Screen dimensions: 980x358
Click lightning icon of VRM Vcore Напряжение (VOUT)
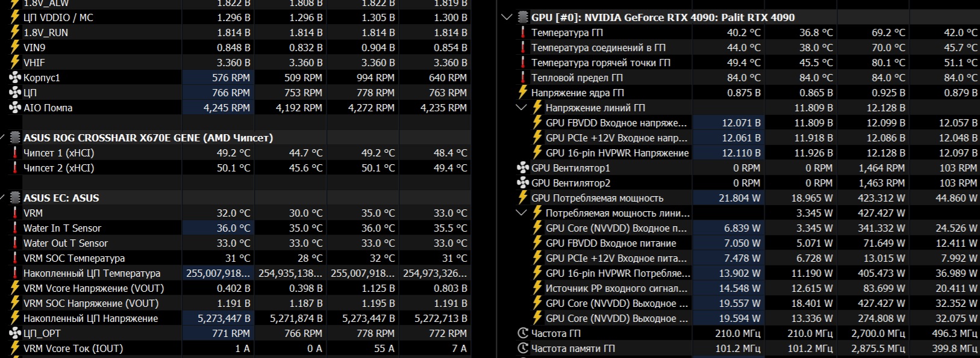click(x=15, y=288)
